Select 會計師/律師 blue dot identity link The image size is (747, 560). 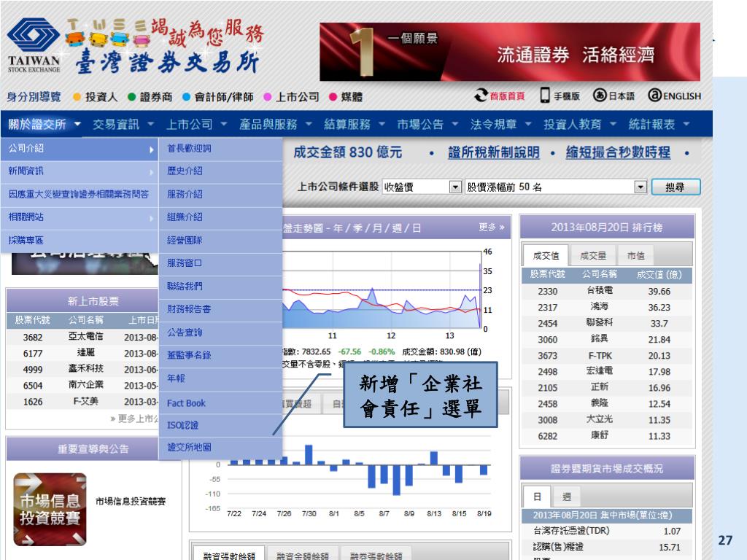tap(218, 97)
